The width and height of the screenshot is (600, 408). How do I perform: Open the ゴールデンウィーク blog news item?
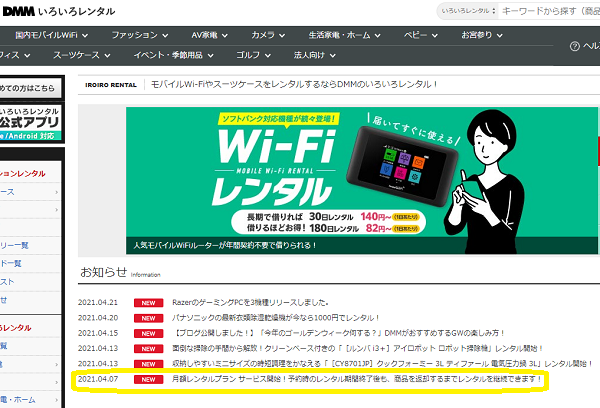(338, 333)
